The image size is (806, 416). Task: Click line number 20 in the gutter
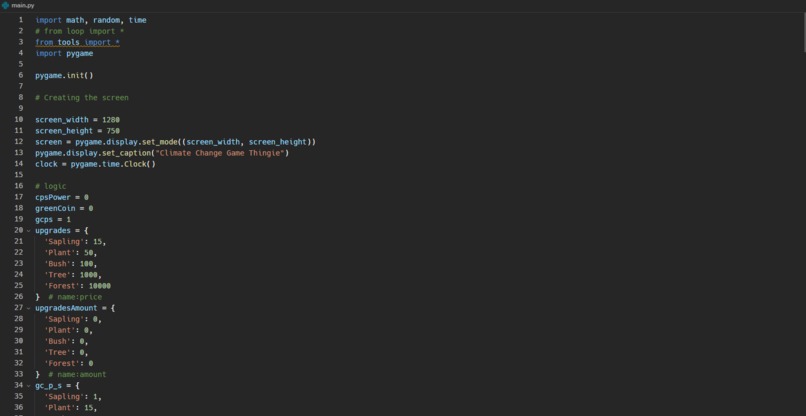click(19, 230)
